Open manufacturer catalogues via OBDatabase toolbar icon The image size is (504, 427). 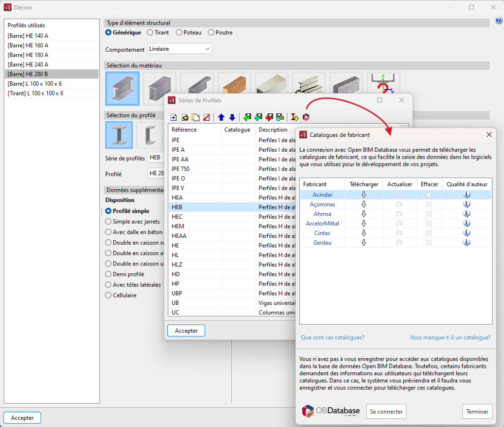tap(306, 117)
